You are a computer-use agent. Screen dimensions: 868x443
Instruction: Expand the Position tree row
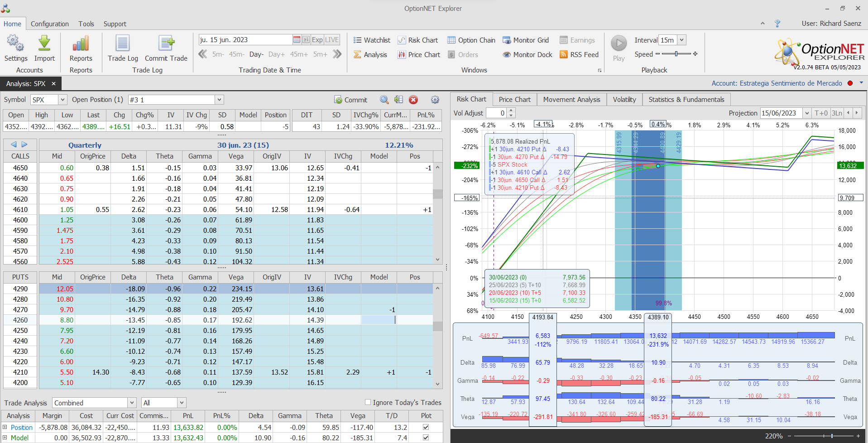click(5, 427)
